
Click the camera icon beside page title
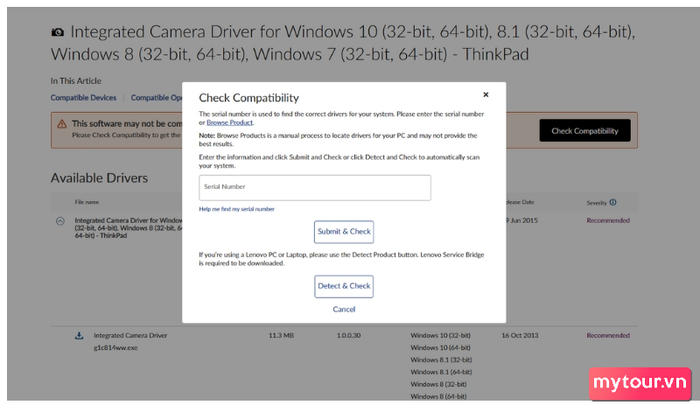coord(57,32)
